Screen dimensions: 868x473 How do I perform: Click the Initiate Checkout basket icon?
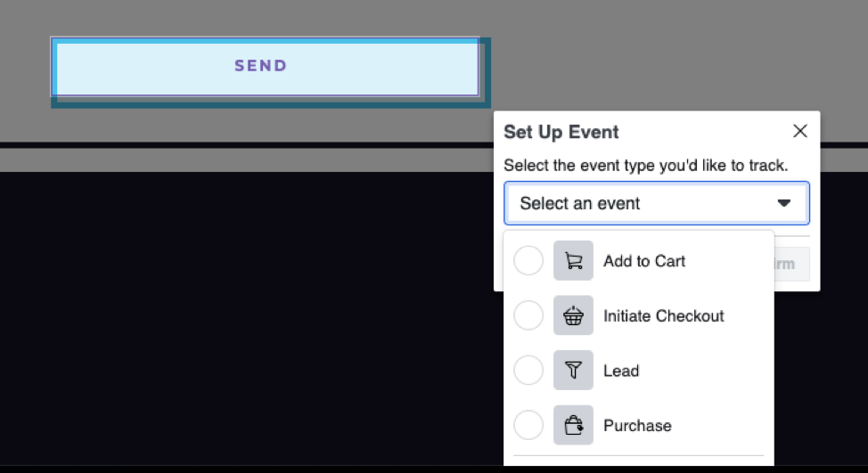pos(573,315)
